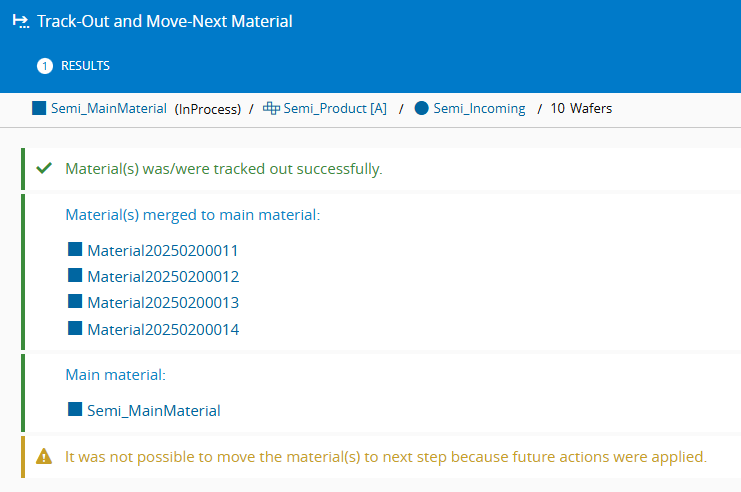Click the Material20250200011 square icon
The height and width of the screenshot is (492, 741).
pyautogui.click(x=75, y=249)
